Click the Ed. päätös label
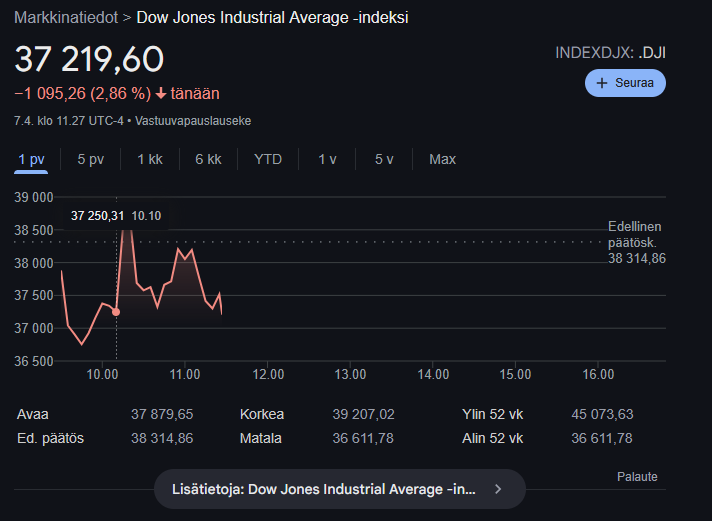This screenshot has height=521, width=712. (x=50, y=438)
